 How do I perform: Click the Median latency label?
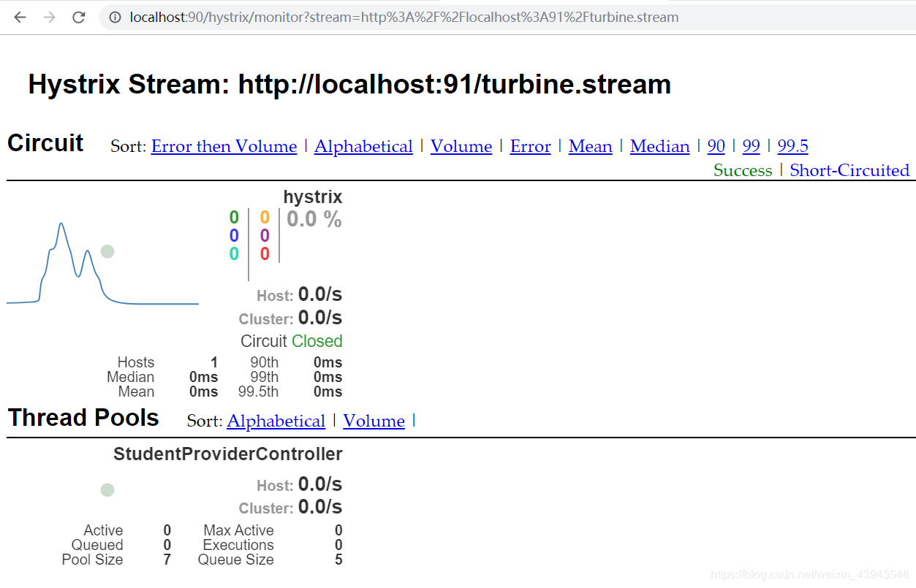point(130,377)
